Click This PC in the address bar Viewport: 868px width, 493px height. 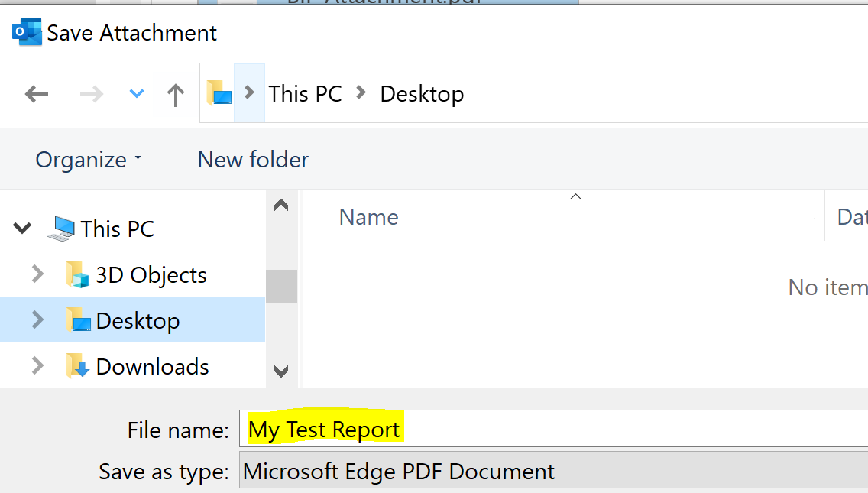305,93
